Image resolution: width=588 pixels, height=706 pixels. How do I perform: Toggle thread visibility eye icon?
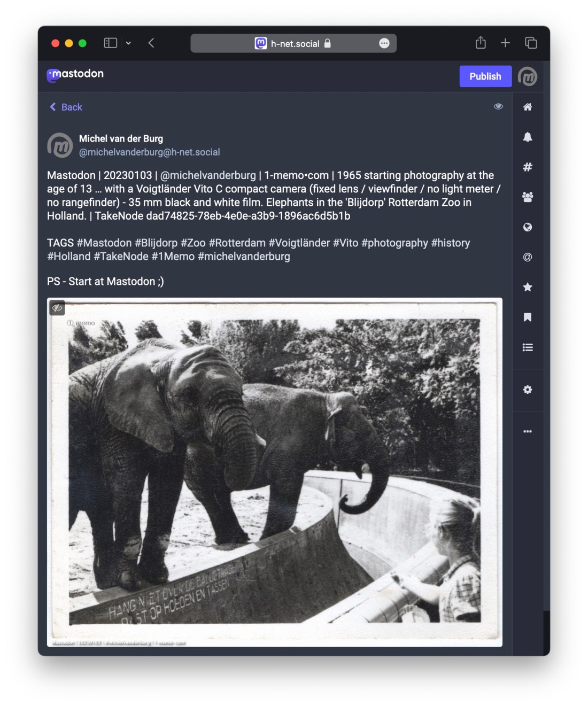(498, 106)
